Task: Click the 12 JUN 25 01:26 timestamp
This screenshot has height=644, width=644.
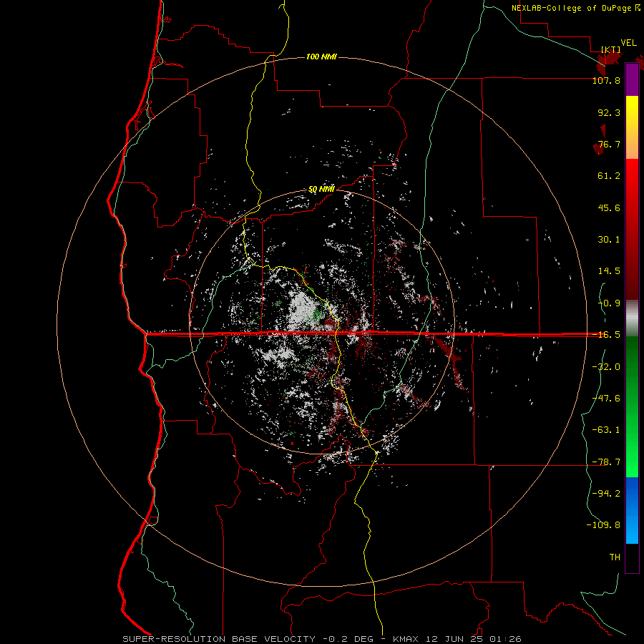Action: 474,639
